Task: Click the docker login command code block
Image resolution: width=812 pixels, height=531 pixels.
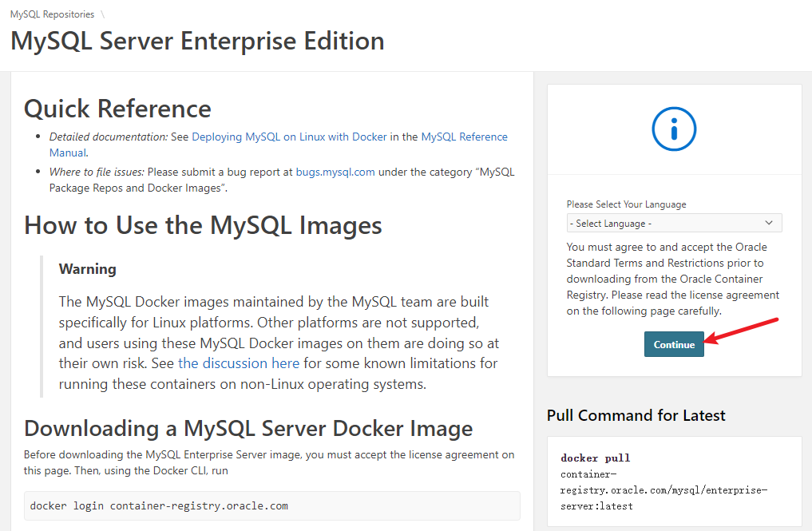Action: point(272,505)
